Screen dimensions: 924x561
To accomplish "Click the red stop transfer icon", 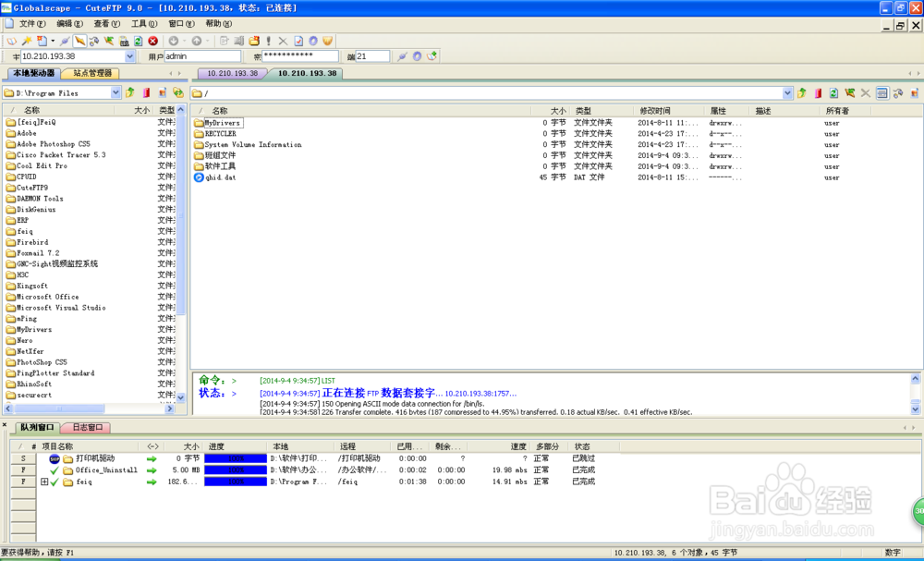I will [x=153, y=42].
